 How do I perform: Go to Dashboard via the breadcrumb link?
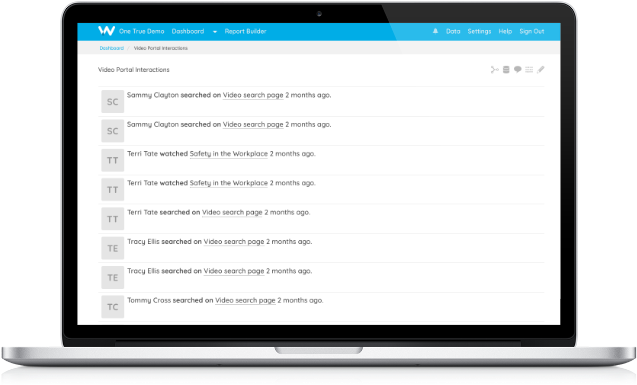point(112,48)
